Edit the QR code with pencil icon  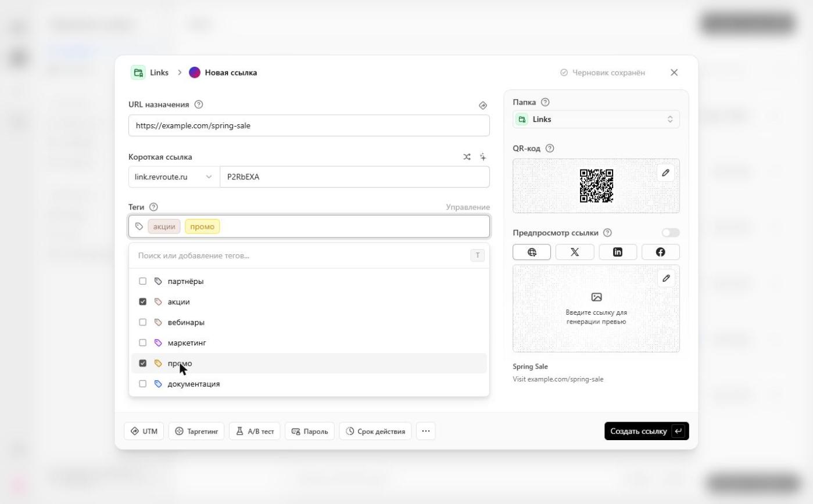[665, 172]
